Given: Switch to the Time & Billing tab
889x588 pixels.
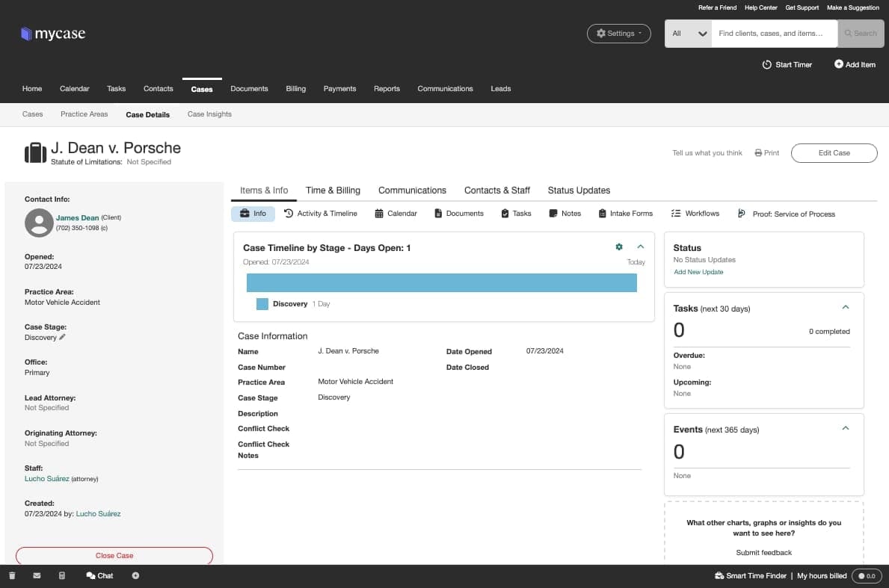Looking at the screenshot, I should 333,191.
